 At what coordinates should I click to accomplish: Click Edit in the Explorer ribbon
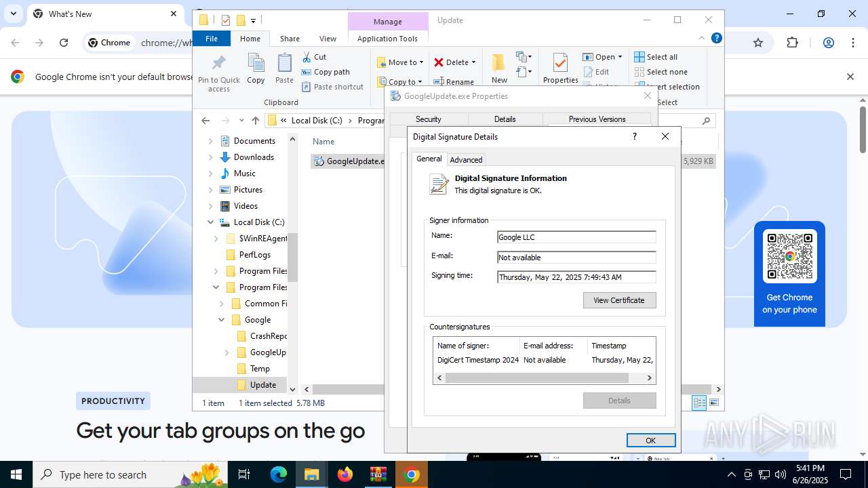click(x=596, y=72)
